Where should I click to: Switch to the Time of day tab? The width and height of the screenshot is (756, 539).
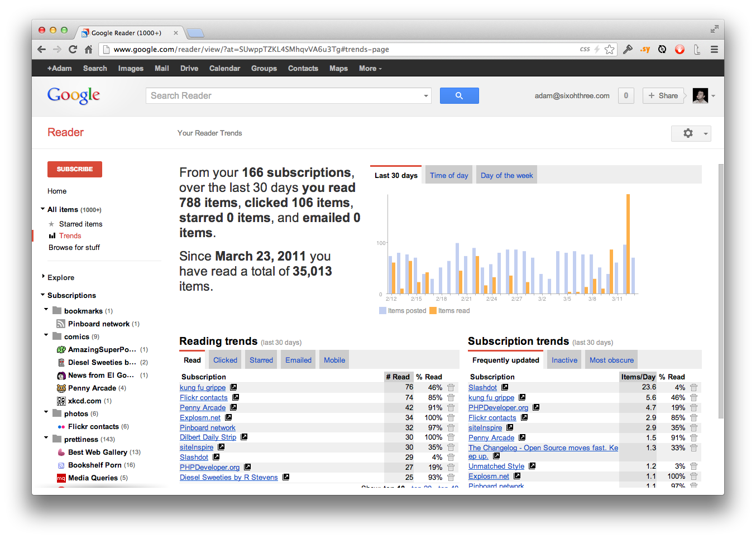449,175
